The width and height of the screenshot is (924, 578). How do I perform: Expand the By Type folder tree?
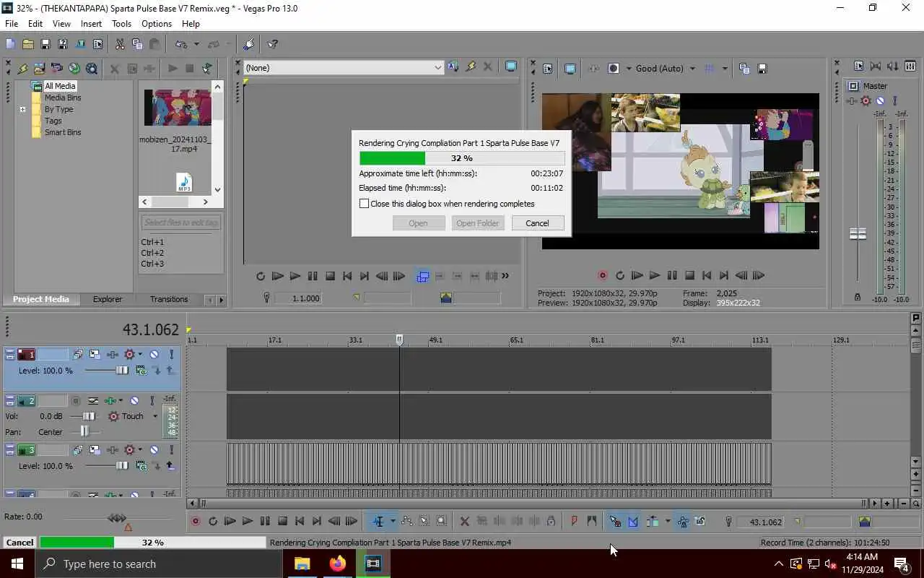22,109
